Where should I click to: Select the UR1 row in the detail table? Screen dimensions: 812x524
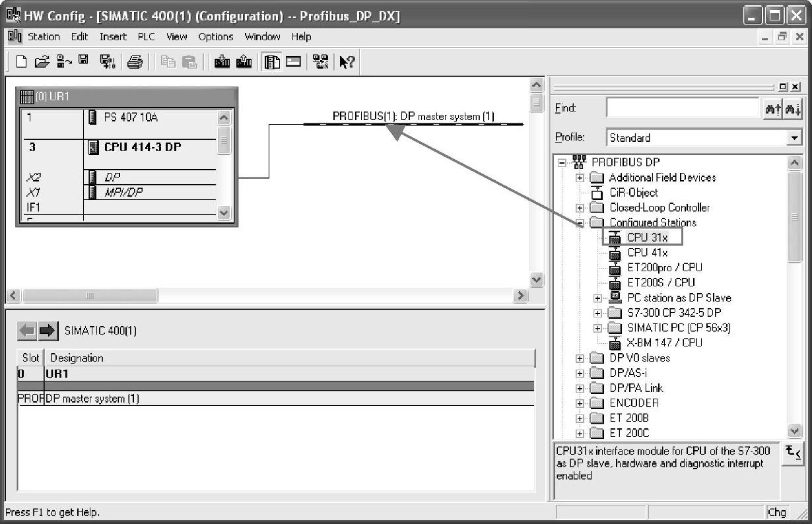tap(275, 374)
